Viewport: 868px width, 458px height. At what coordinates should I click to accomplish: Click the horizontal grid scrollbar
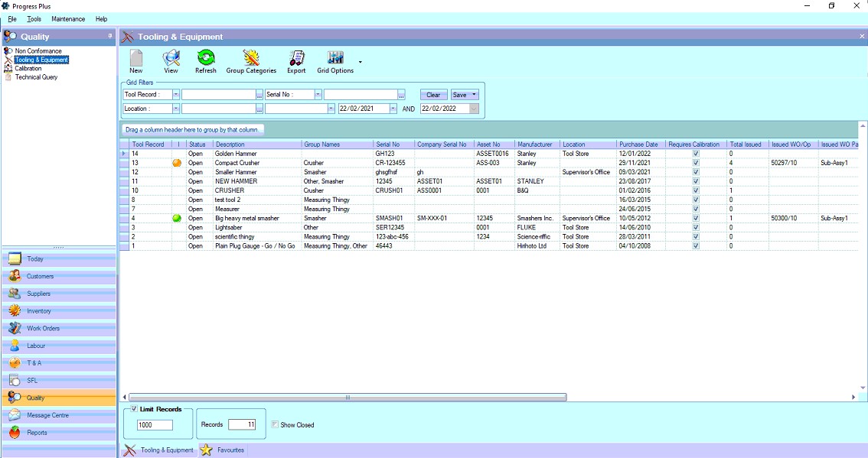[x=348, y=398]
